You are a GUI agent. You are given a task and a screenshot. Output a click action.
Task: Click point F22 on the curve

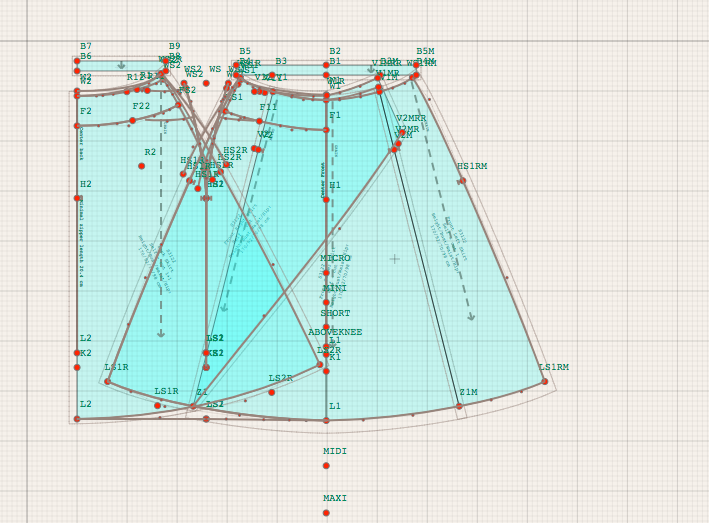(132, 120)
